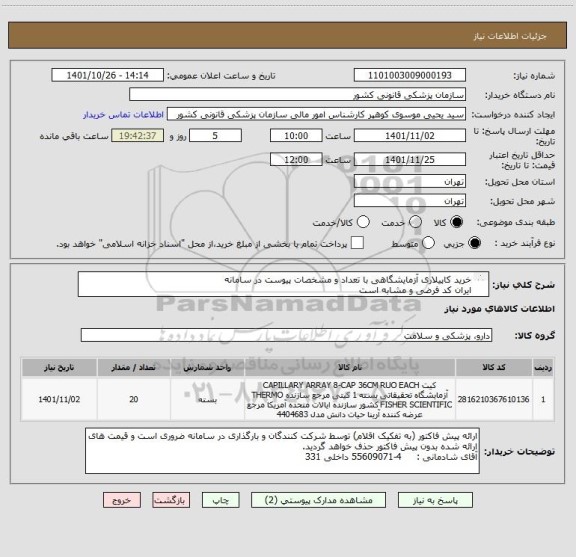The image size is (576, 557).
Task: Select the کالا/خدمت radio button
Action: tap(363, 222)
